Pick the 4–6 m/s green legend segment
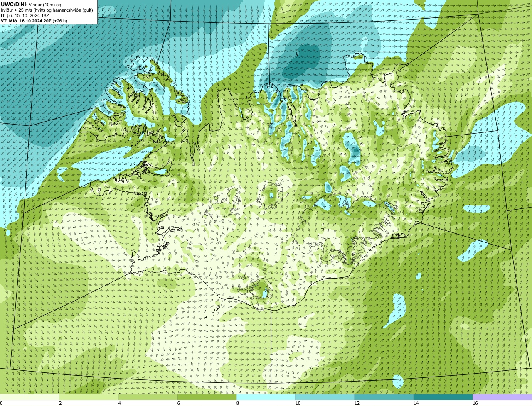Screen dimensions: 532x406 point(148,397)
